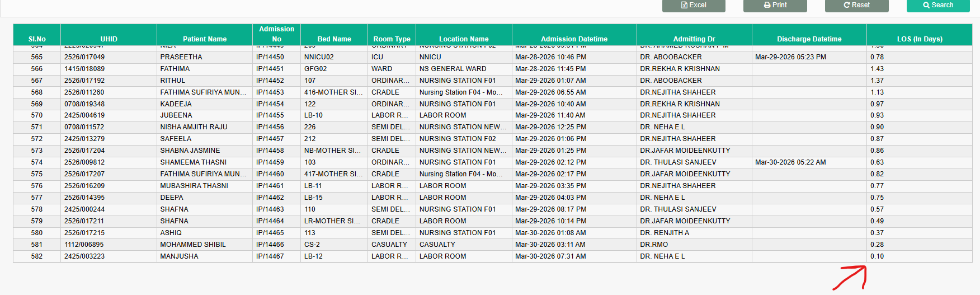Click UHID 2526/017204 for SHABNA JASMINE

pos(84,151)
